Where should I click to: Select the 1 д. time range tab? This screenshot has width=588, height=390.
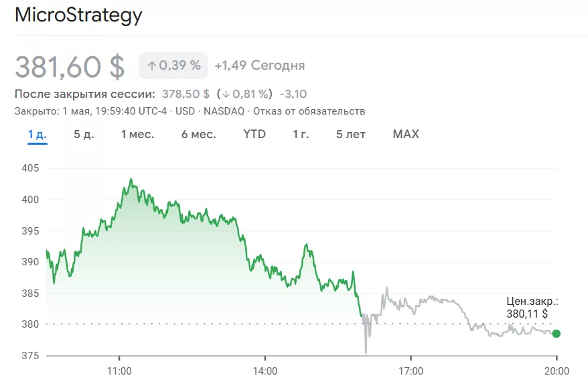point(38,134)
